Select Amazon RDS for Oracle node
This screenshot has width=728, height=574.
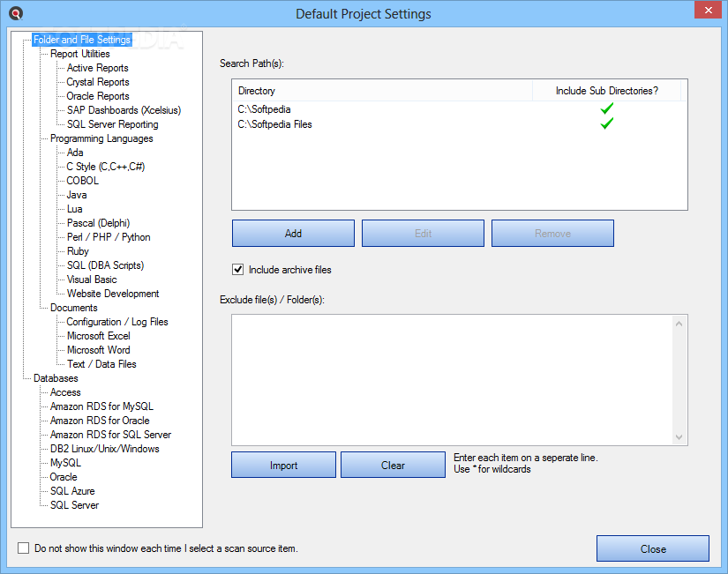pyautogui.click(x=100, y=421)
